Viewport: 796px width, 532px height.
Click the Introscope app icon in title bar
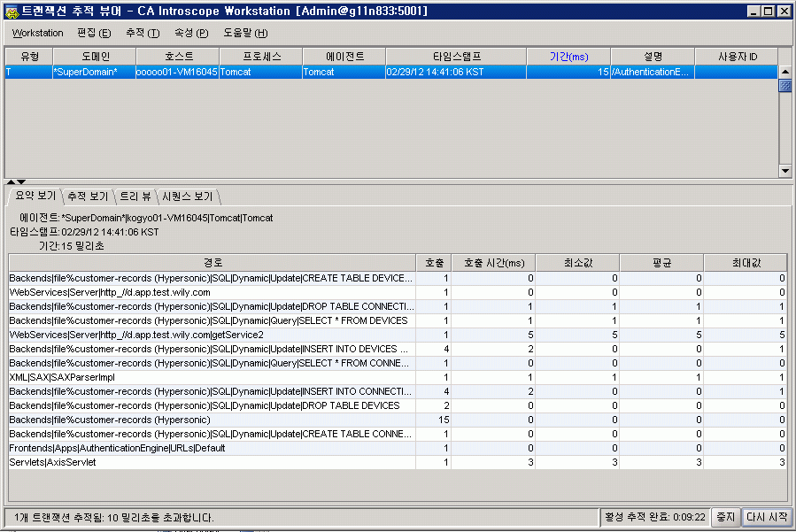(x=10, y=11)
